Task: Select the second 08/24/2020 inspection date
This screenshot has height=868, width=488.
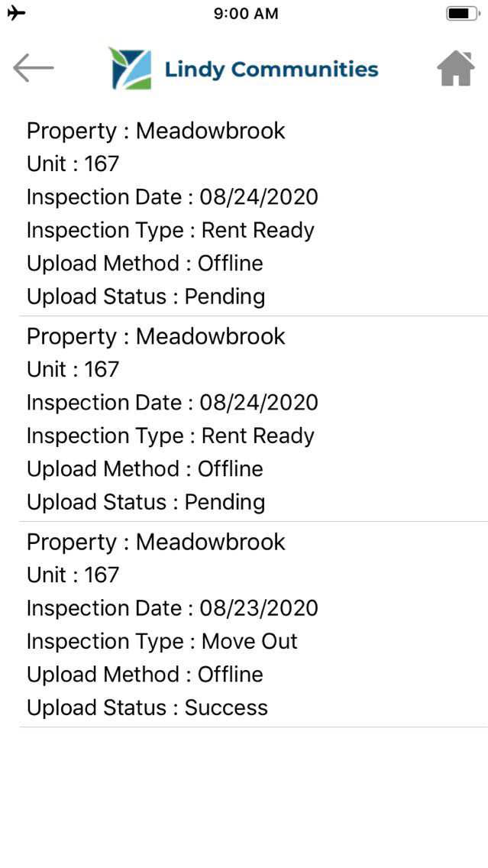Action: [x=172, y=403]
